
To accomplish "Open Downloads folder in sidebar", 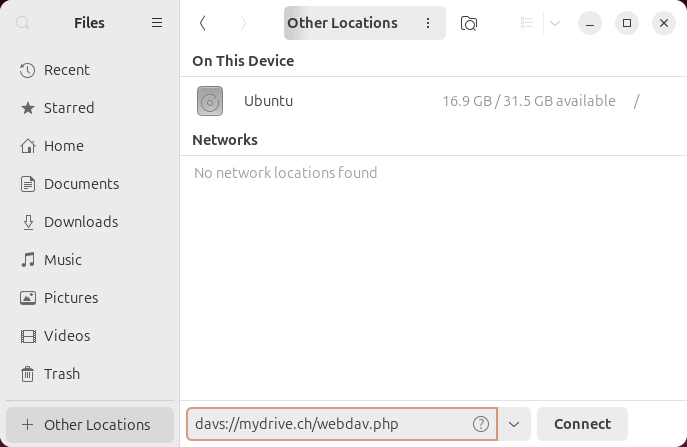I will coord(90,222).
